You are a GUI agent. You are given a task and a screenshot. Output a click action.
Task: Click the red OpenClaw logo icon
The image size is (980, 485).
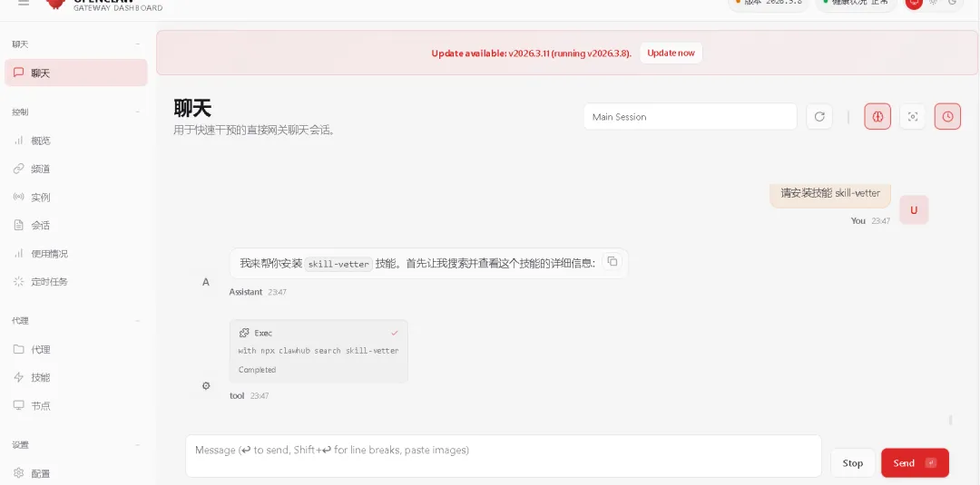click(56, 4)
